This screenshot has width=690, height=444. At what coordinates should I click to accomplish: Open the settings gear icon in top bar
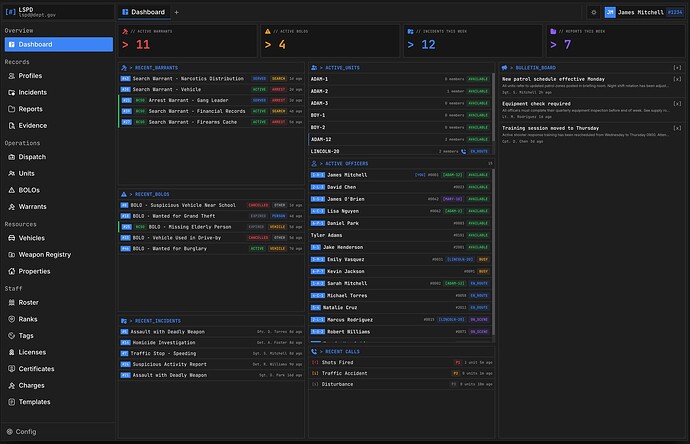594,12
